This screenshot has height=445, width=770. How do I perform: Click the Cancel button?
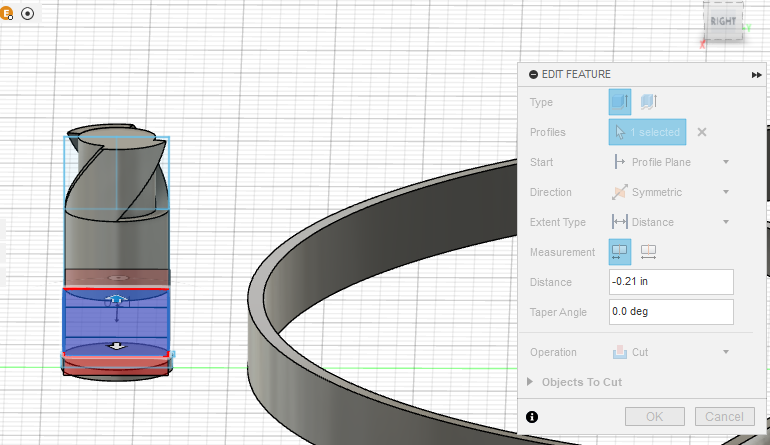[x=724, y=417]
